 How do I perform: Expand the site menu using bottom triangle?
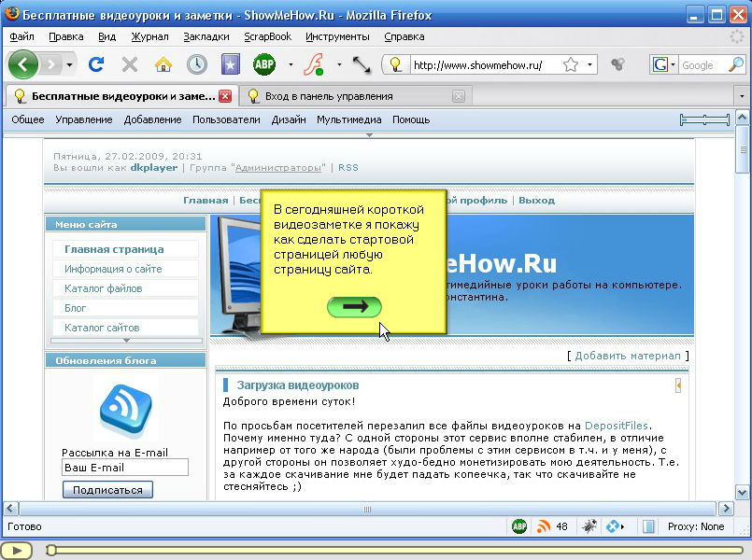pos(127,341)
